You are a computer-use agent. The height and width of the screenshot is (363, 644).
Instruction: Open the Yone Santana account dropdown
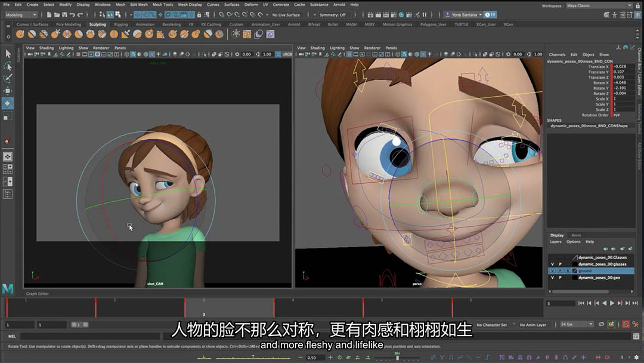pyautogui.click(x=464, y=15)
